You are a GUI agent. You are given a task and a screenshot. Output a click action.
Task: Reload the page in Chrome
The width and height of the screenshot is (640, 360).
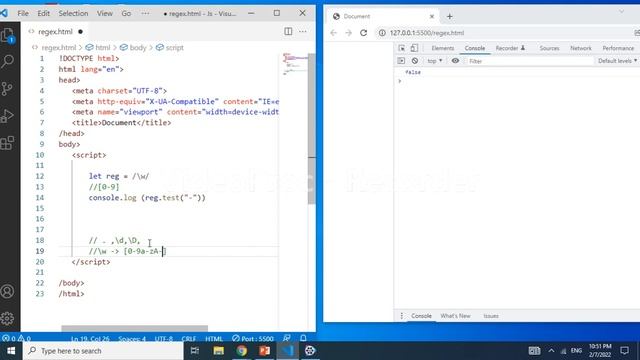click(363, 33)
